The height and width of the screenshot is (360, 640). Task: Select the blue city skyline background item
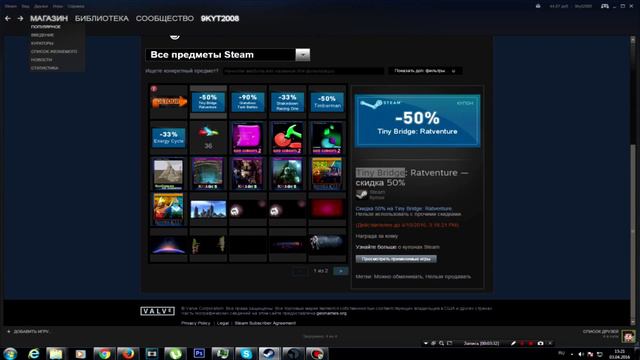208,209
